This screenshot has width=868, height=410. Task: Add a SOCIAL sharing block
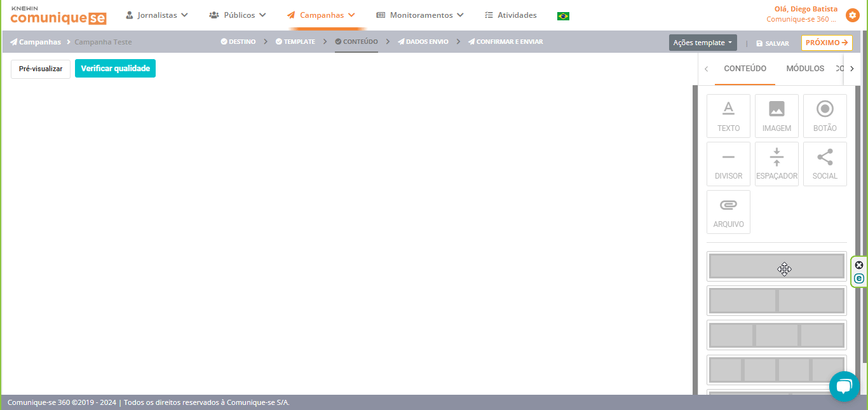[825, 164]
